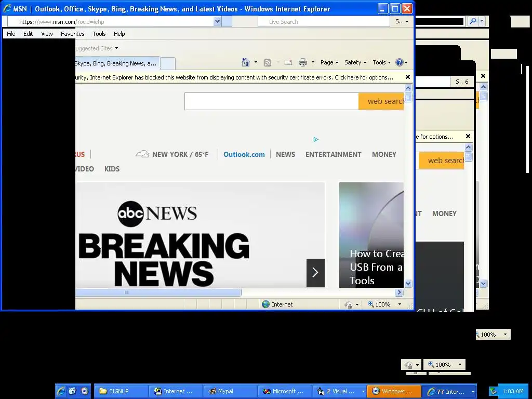Close the 'for options...' information bar in background window
The image size is (532, 399).
click(x=468, y=136)
